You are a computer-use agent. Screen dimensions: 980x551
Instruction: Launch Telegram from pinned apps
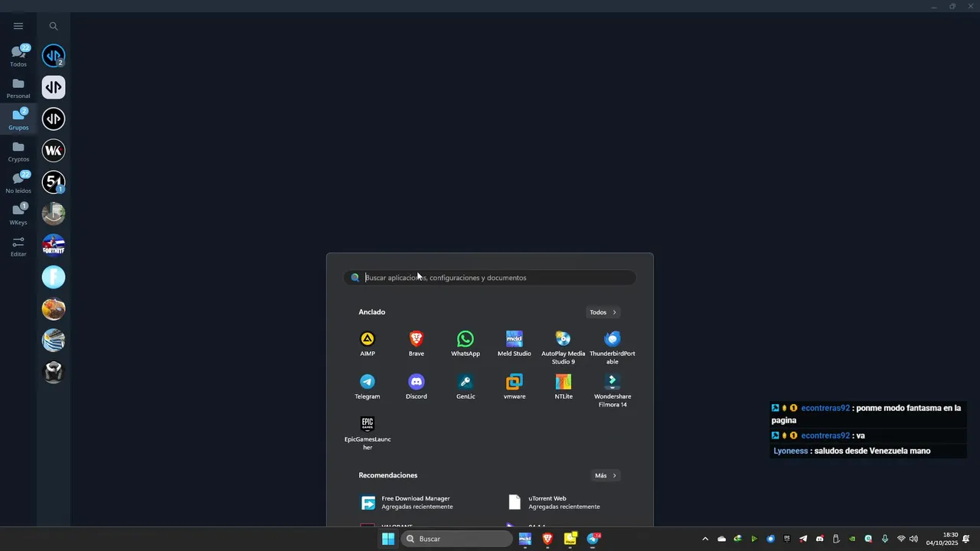pos(367,386)
